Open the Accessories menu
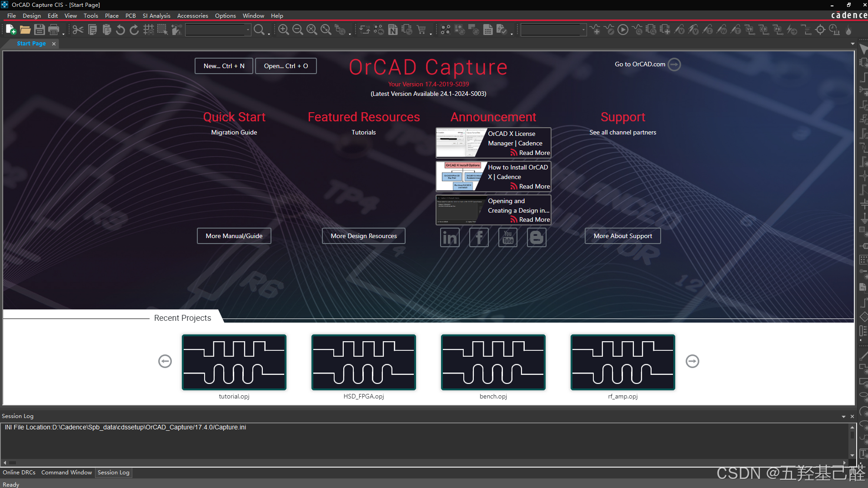The image size is (868, 488). tap(192, 15)
